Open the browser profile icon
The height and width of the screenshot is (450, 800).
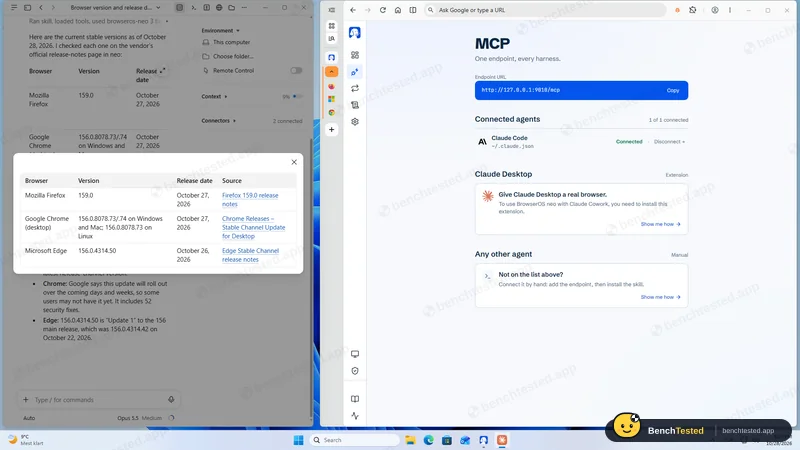[x=715, y=10]
